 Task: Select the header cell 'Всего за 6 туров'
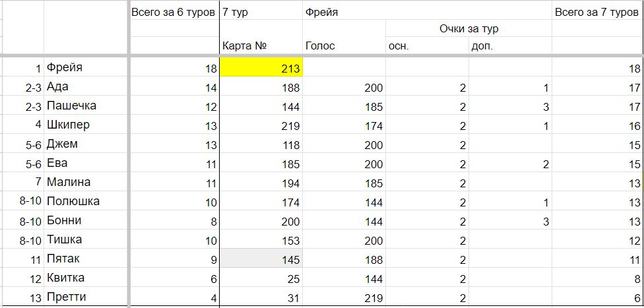coord(174,13)
